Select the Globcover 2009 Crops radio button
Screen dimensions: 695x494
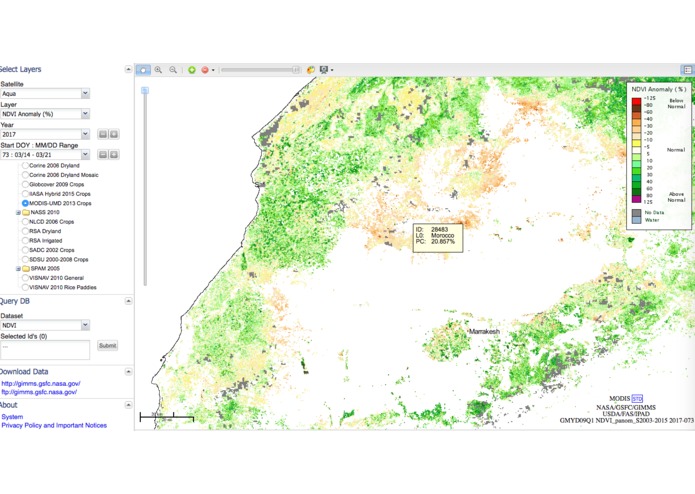pos(25,184)
